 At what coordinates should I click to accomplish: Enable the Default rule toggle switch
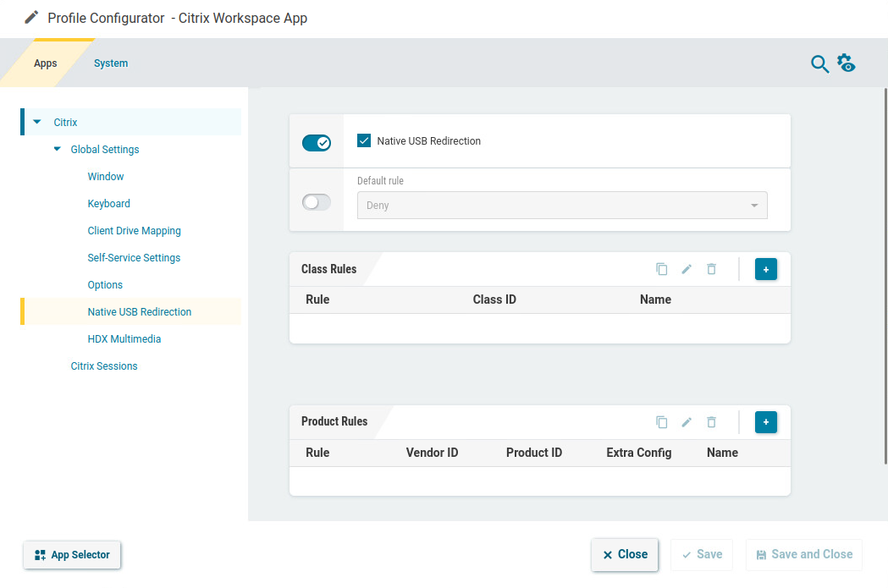pos(316,201)
